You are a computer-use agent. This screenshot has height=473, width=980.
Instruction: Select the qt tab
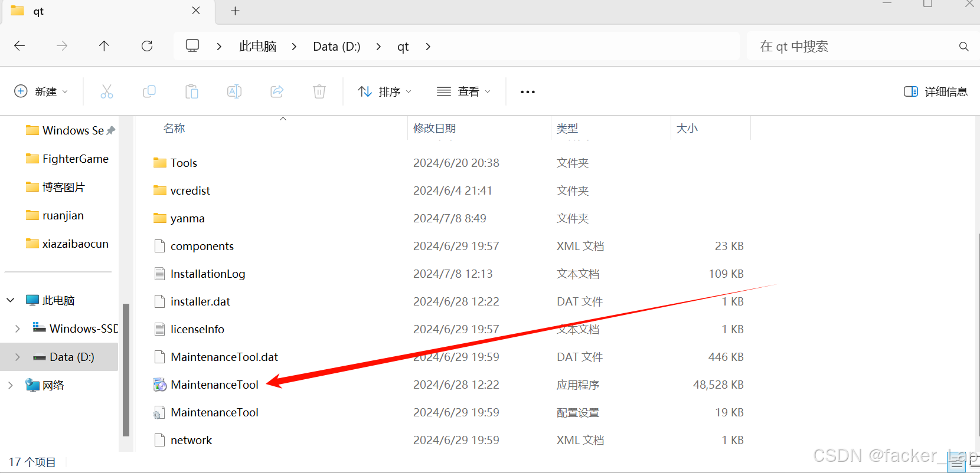pyautogui.click(x=109, y=12)
